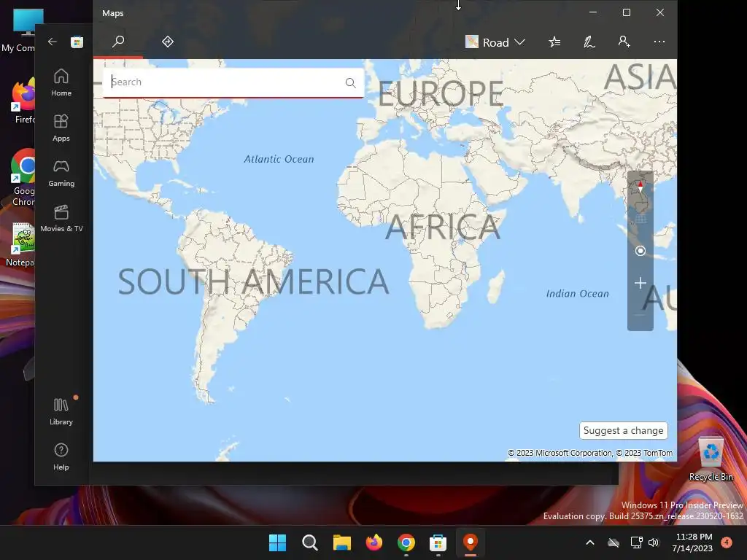Focus the Maps Search input field
Screen dimensions: 747x560
pyautogui.click(x=233, y=82)
